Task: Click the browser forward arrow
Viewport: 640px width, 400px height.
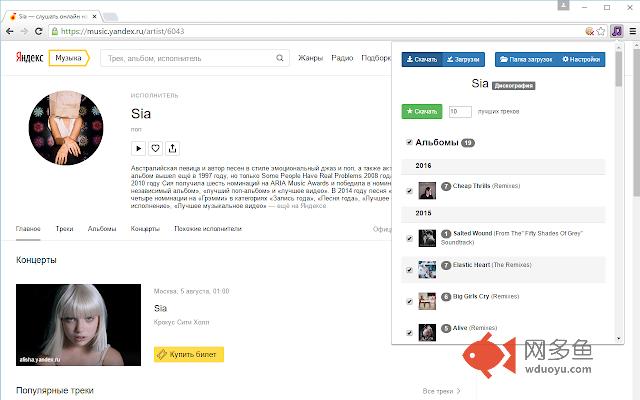Action: tap(24, 31)
